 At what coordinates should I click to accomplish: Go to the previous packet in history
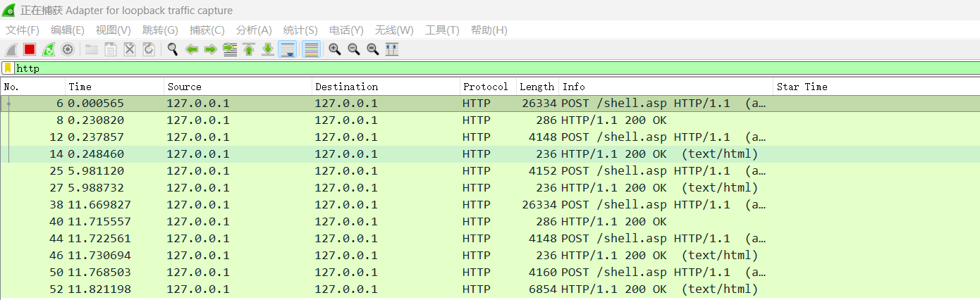[x=191, y=49]
